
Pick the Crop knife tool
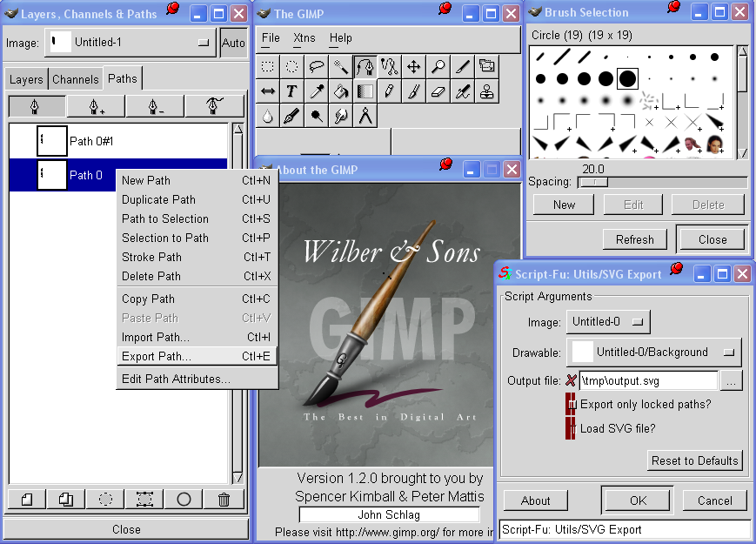[462, 66]
